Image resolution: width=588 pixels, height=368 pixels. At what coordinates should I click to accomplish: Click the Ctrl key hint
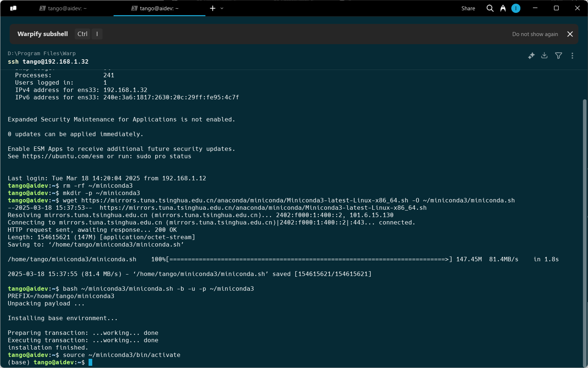click(82, 34)
